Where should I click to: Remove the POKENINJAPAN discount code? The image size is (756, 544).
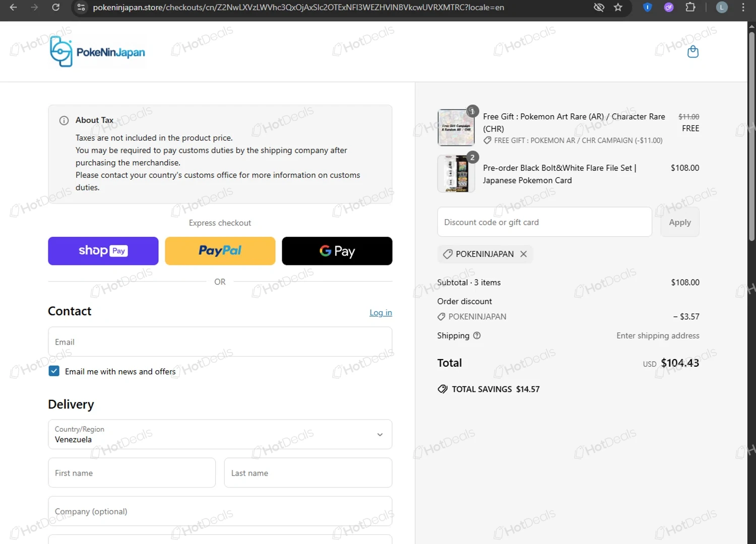coord(524,254)
